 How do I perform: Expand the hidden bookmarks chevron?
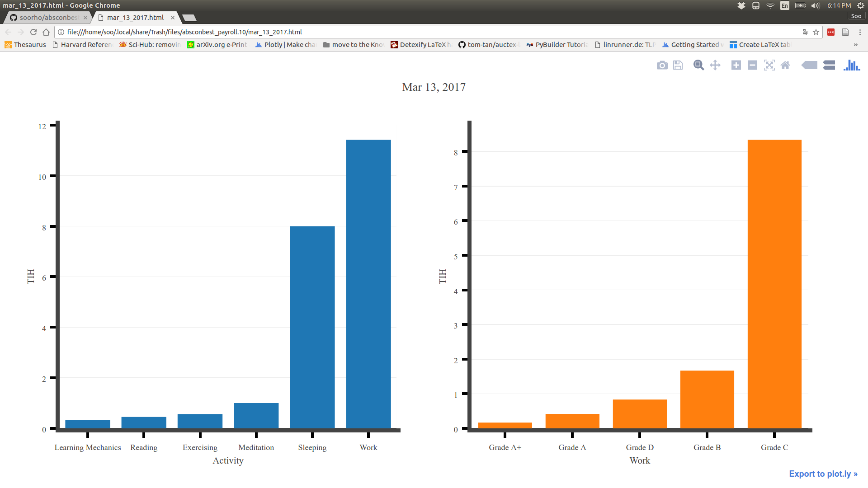tap(855, 45)
